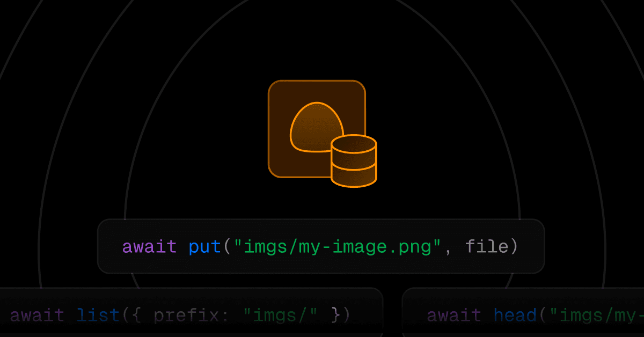
Task: Click the top ellipse of the database cylinder
Action: click(354, 143)
